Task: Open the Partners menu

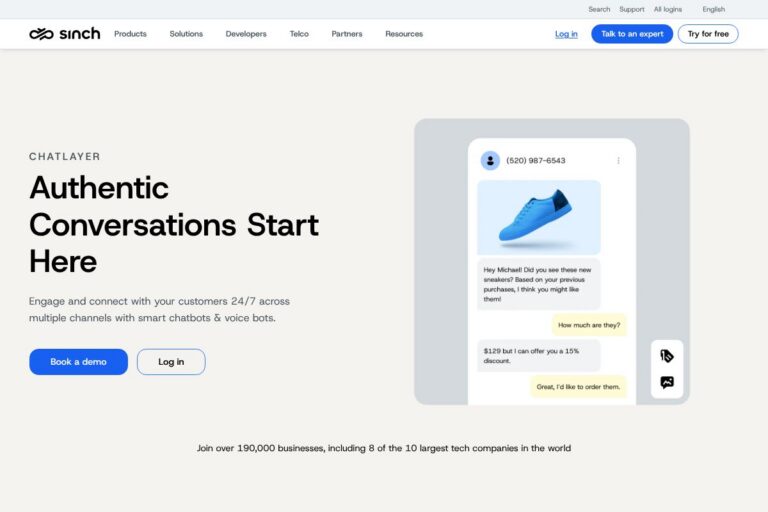Action: click(347, 34)
